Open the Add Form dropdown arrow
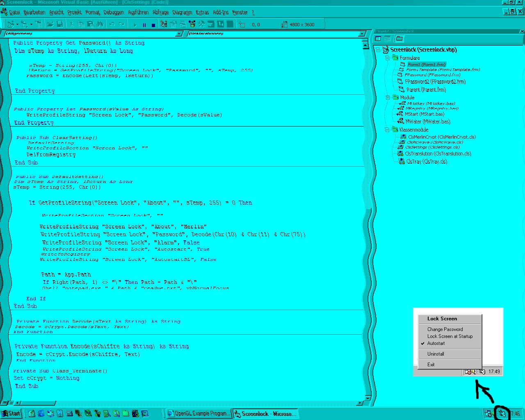 [31, 25]
